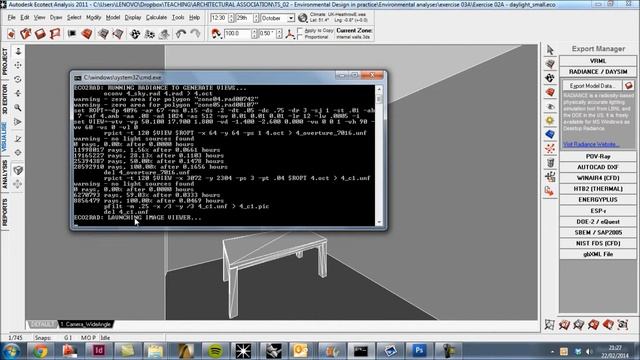Toggle the Apply to Copy checkbox
Screen dimensions: 640x360
pos(300,31)
